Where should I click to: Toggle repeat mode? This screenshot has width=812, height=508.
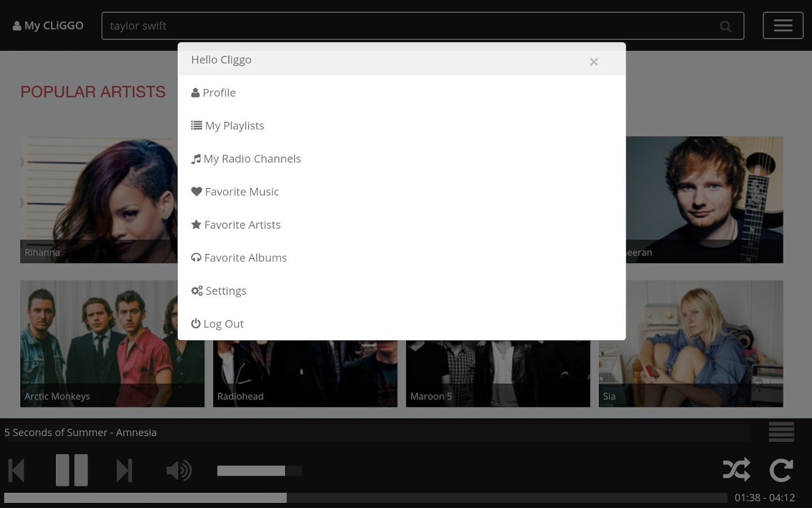[781, 470]
